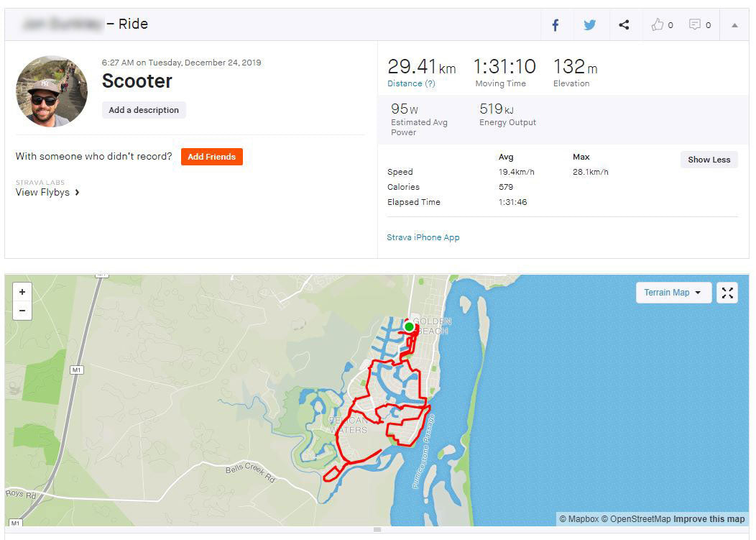Open the Terrain Map style selector

click(x=673, y=292)
